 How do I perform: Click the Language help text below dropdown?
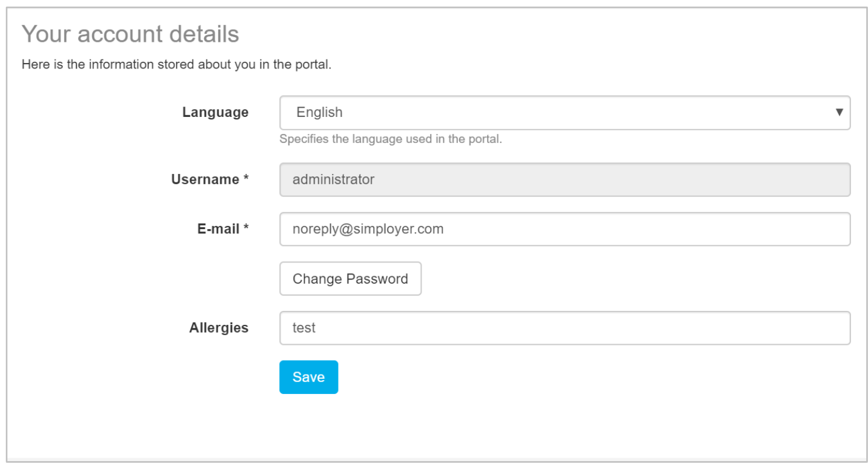click(391, 139)
